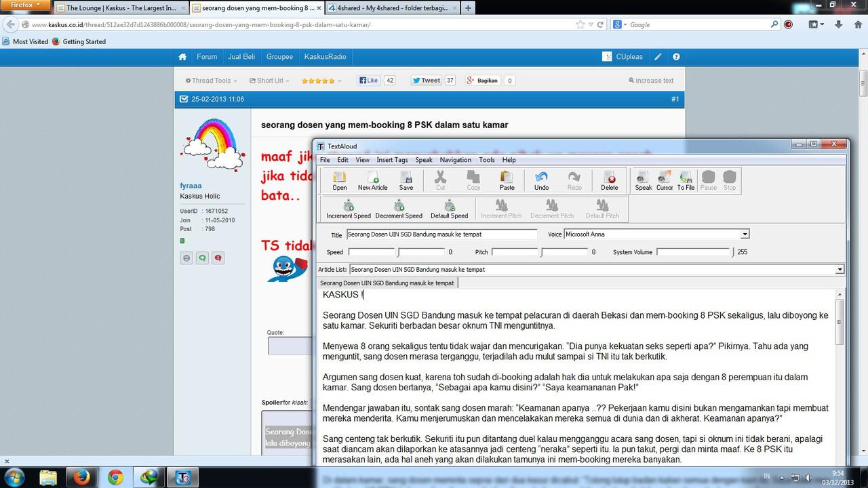Click Google search box in Firefox

coord(698,24)
